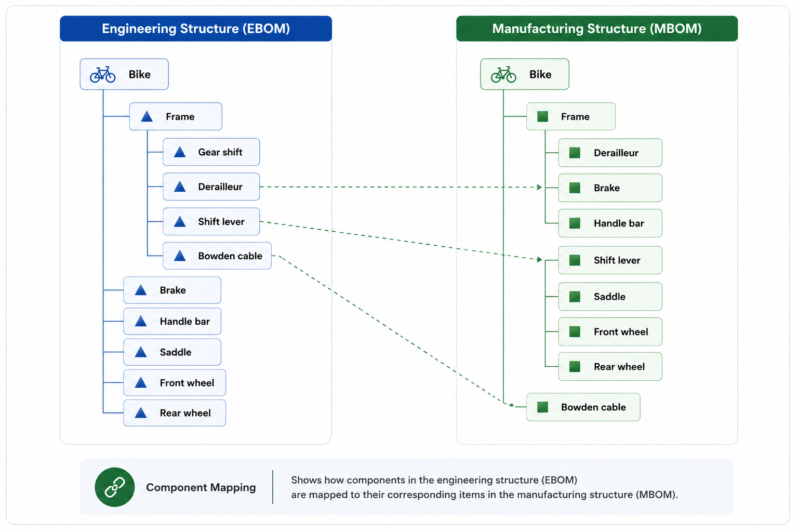
Task: Click the green chain-link Component Mapping icon
Action: 115,487
